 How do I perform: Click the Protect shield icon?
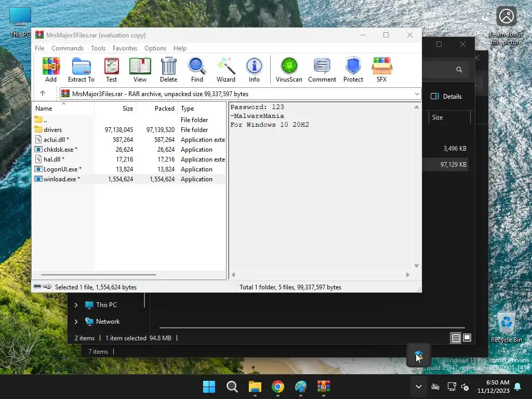tap(353, 70)
